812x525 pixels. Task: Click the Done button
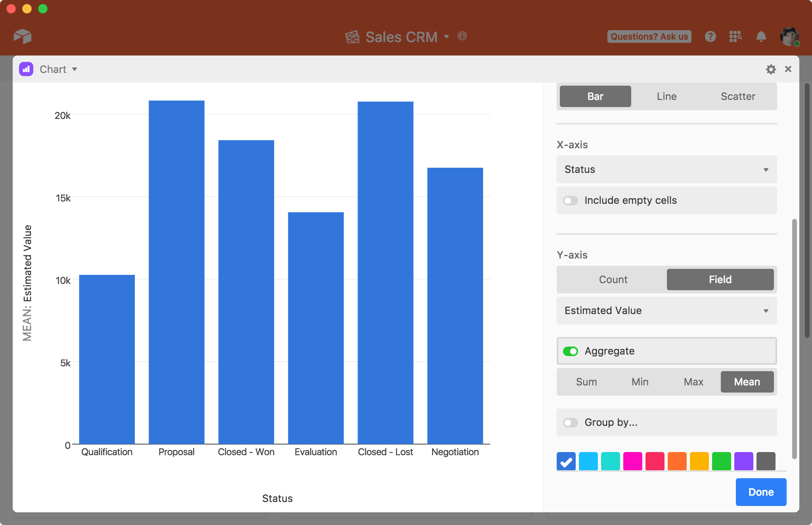[x=760, y=492]
